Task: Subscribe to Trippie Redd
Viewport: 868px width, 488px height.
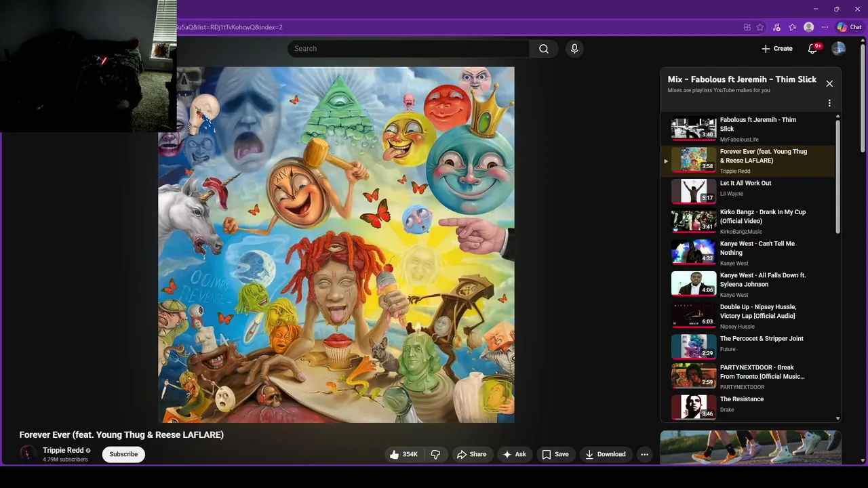Action: (x=123, y=454)
